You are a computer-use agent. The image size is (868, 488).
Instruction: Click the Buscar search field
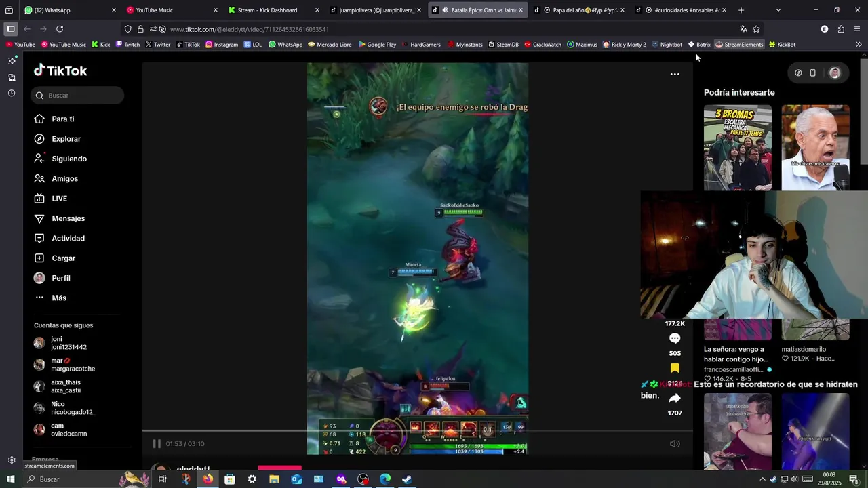pos(77,96)
